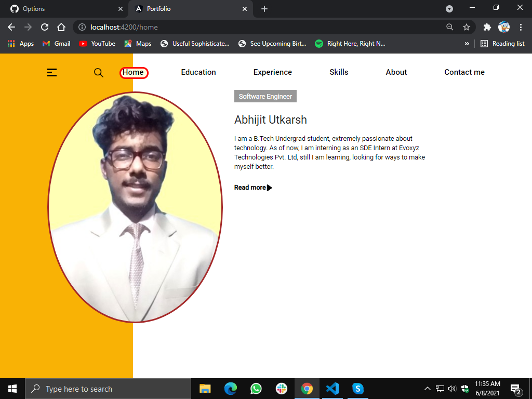532x399 pixels.
Task: Open the Chrome three-dot menu
Action: [x=521, y=27]
